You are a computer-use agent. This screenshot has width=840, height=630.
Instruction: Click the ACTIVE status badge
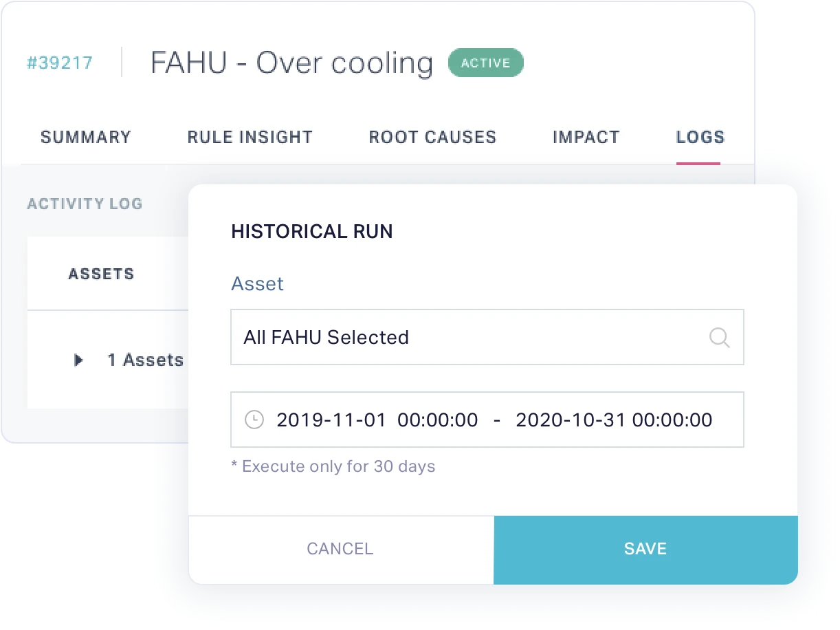tap(486, 63)
